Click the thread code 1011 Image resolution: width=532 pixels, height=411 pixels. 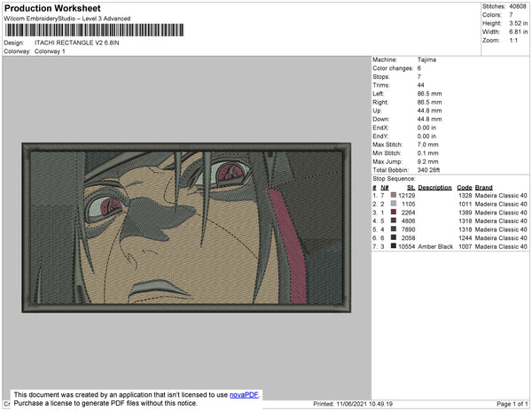click(465, 204)
